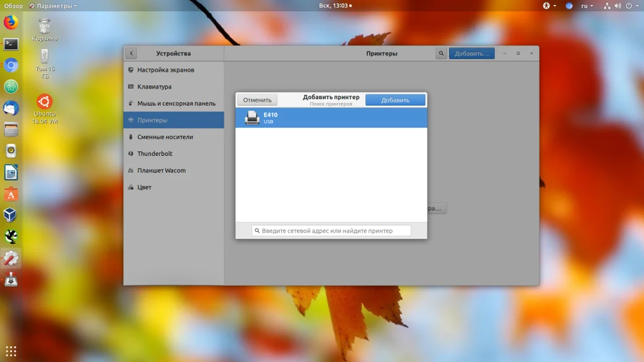644x362 pixels.
Task: Open the ru keyboard layout dropdown
Action: tap(587, 6)
